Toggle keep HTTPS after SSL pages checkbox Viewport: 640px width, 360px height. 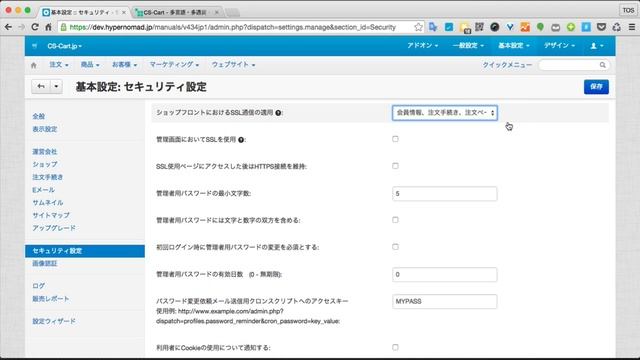395,166
